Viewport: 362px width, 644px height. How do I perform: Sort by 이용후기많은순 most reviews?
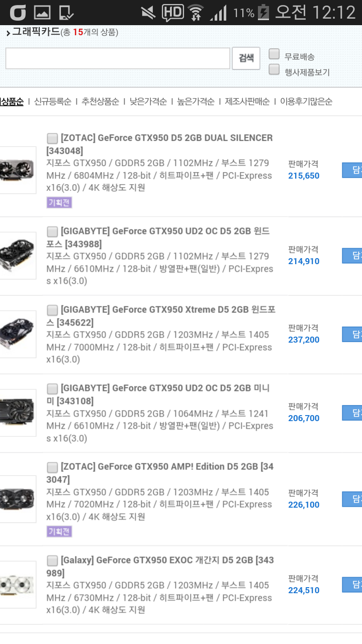tap(306, 102)
